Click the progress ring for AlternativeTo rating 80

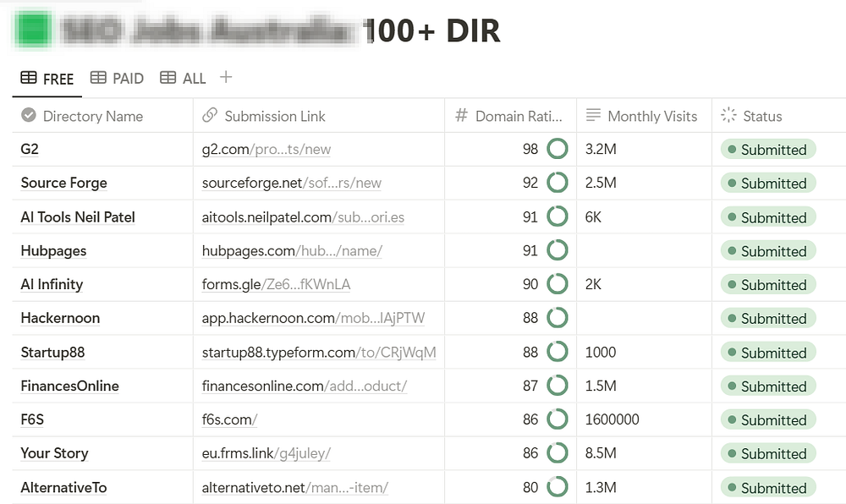(x=558, y=487)
